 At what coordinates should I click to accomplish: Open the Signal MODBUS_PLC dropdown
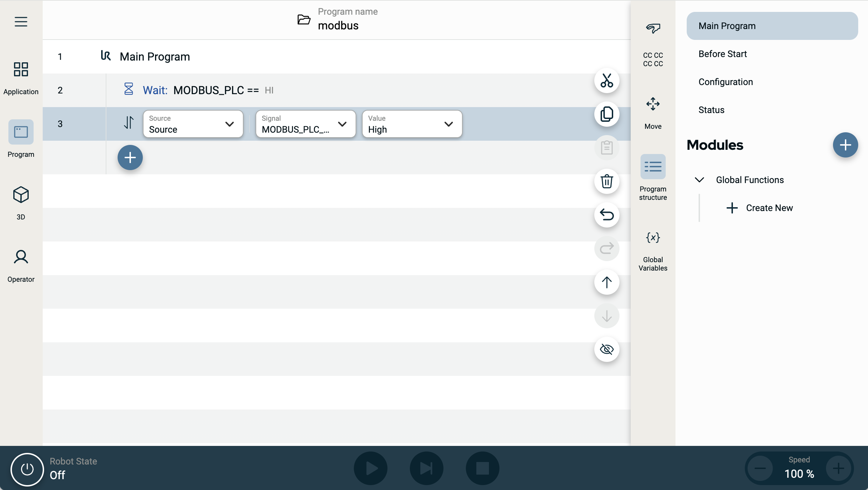(306, 124)
